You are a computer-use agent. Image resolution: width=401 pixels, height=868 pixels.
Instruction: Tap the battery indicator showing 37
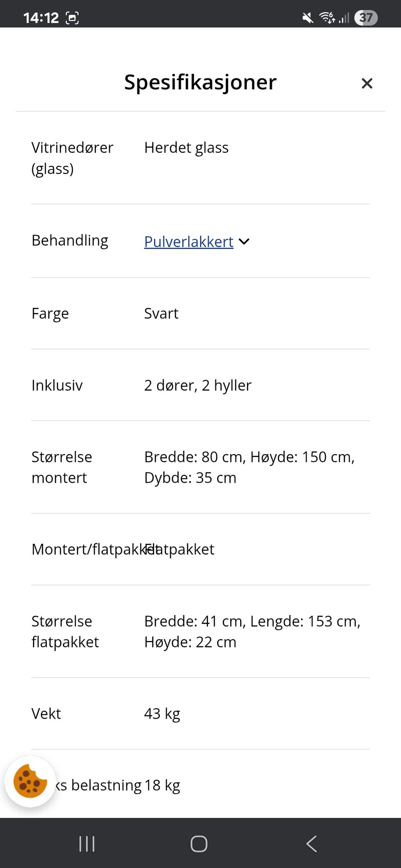point(365,18)
